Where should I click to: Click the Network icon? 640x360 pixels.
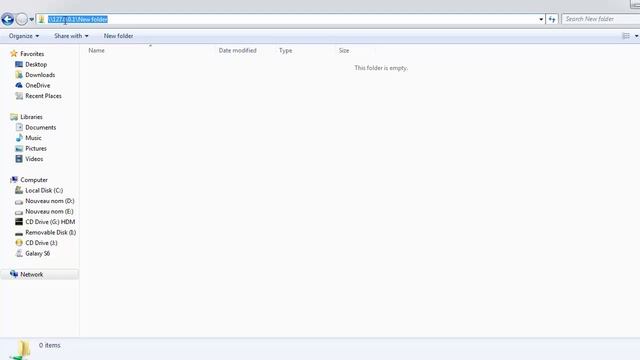pos(14,274)
